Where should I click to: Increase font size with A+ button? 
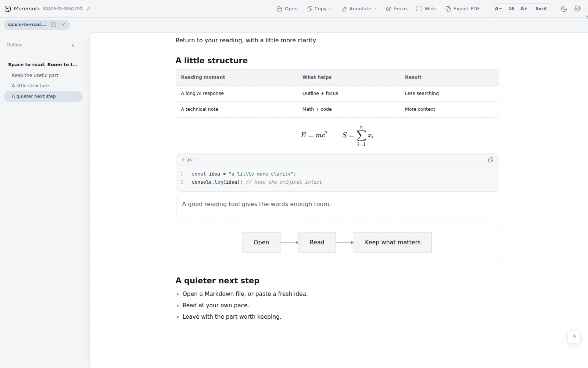524,8
